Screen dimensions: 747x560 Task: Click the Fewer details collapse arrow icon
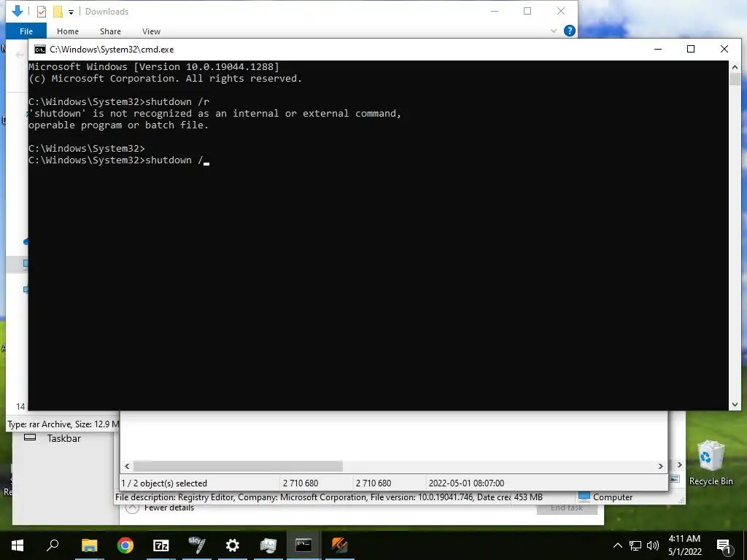[x=133, y=508]
